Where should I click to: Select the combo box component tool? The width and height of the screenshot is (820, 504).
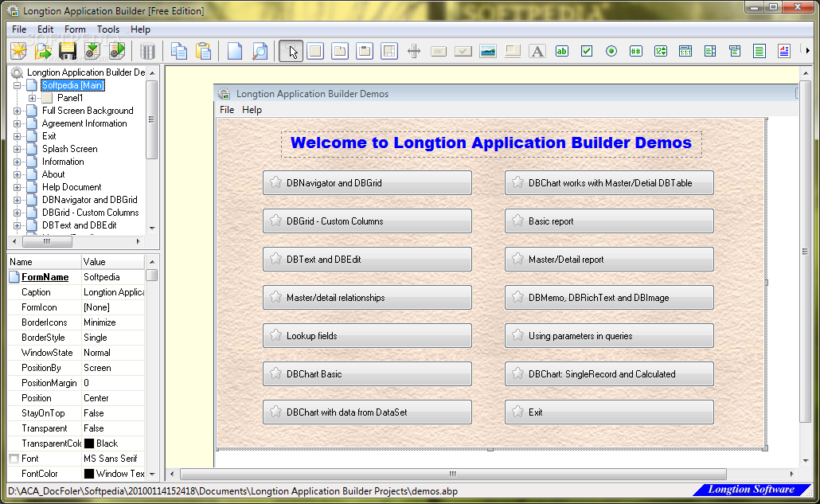click(x=734, y=51)
